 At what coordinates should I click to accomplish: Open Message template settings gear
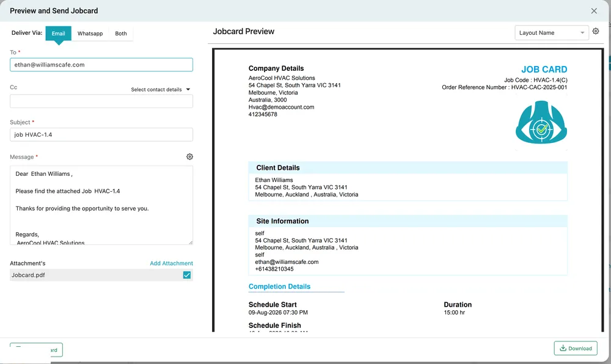click(x=189, y=156)
